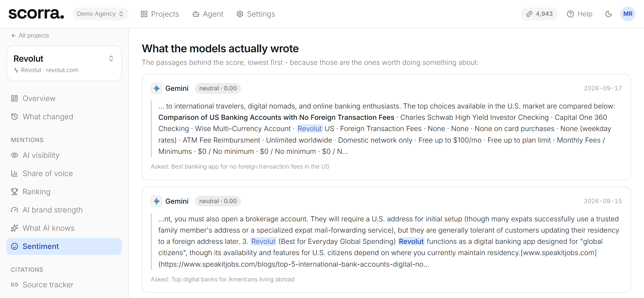Open the Source tracker page
The width and height of the screenshot is (644, 298).
[x=64, y=285]
